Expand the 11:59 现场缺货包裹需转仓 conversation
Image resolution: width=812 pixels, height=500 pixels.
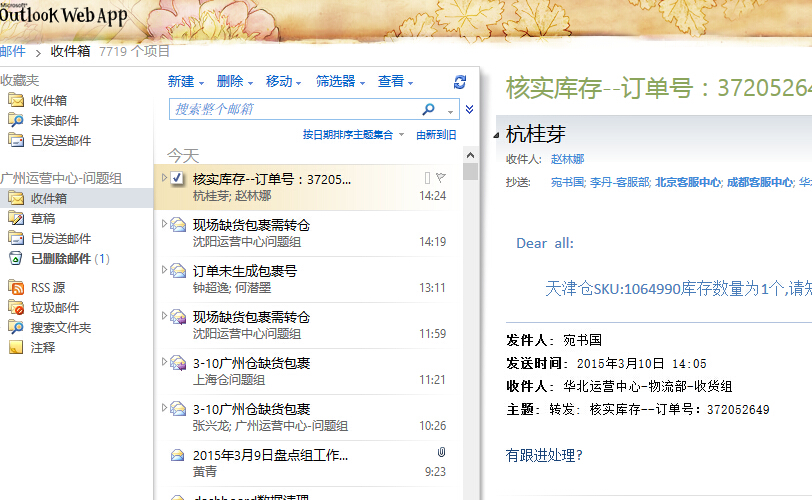click(x=164, y=316)
